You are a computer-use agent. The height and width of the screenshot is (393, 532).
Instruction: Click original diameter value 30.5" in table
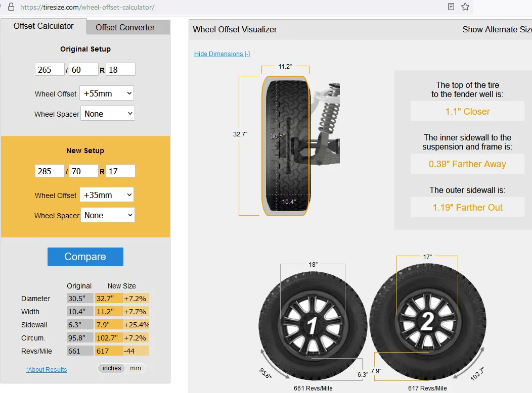tap(80, 298)
